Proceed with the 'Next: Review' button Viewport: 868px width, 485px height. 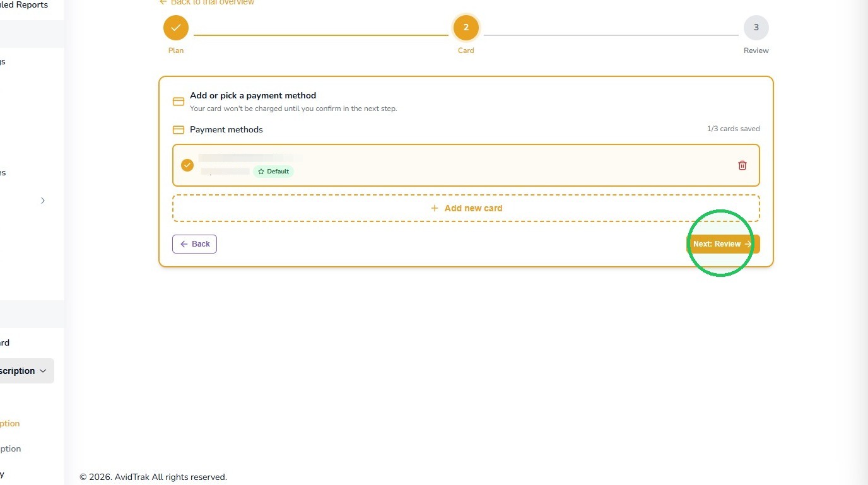coord(723,244)
